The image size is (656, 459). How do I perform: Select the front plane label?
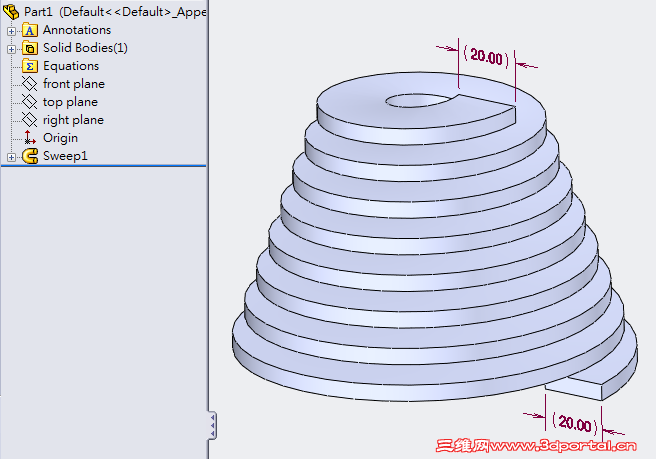pyautogui.click(x=74, y=84)
